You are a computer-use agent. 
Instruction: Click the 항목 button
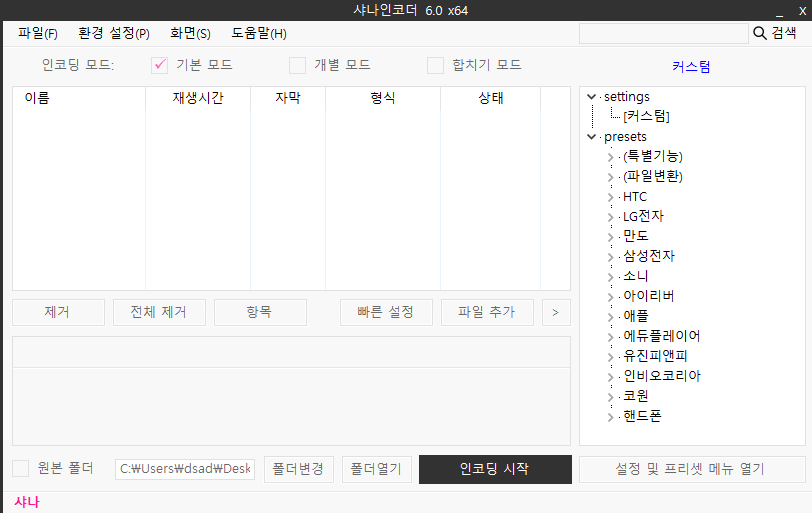[x=260, y=312]
